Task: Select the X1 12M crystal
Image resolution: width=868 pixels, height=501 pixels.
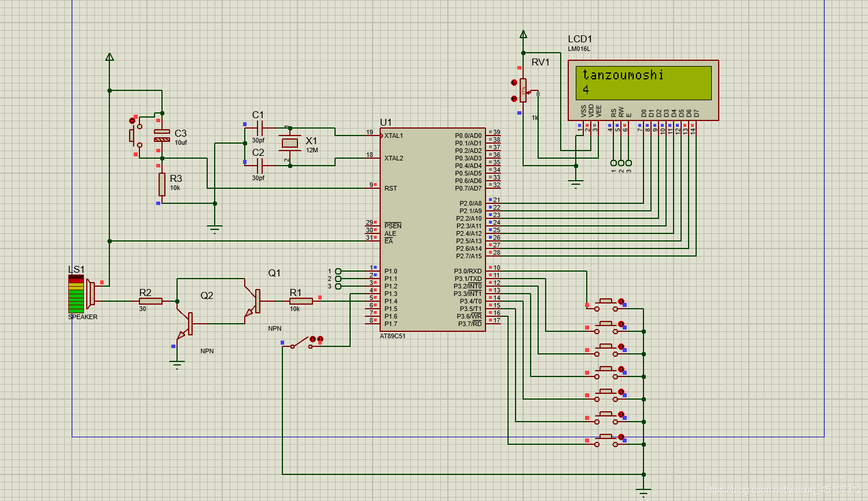Action: (x=289, y=143)
